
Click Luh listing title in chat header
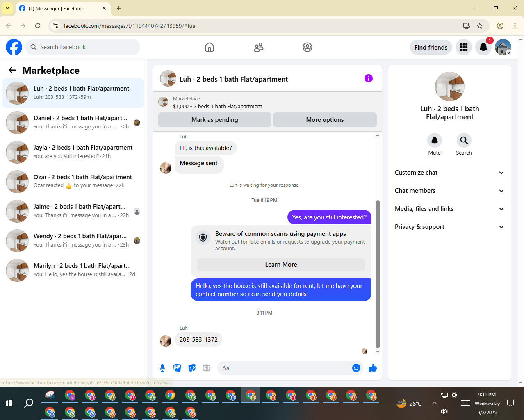click(x=234, y=79)
